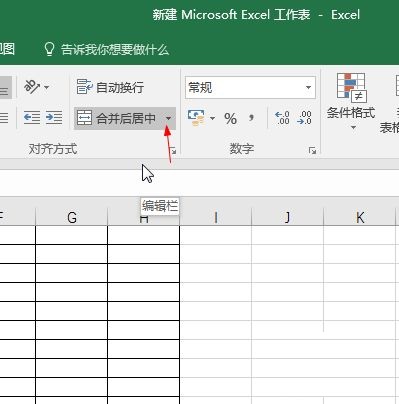The height and width of the screenshot is (404, 399).
Task: Select the column J header
Action: click(287, 217)
